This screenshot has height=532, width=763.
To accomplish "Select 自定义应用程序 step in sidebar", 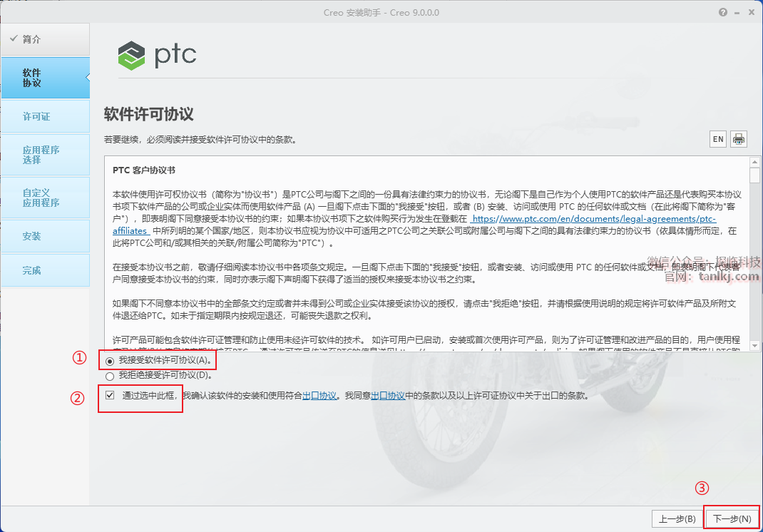I will click(45, 198).
